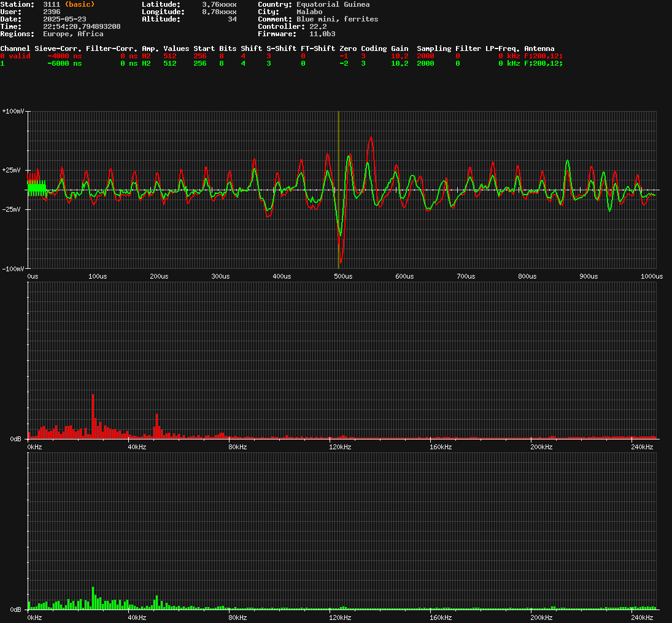Select the altitude value 34
The width and height of the screenshot is (672, 623).
coord(232,19)
